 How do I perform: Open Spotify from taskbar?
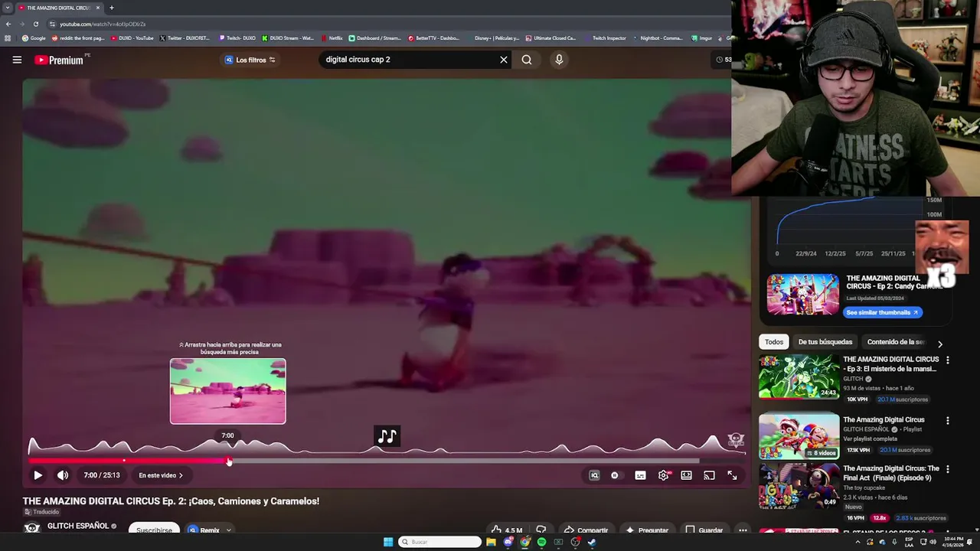[541, 542]
